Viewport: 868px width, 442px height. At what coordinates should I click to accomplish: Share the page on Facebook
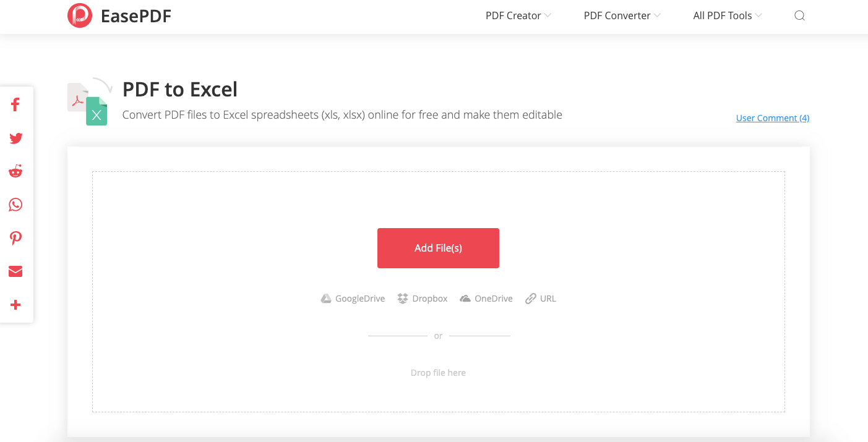pos(15,104)
